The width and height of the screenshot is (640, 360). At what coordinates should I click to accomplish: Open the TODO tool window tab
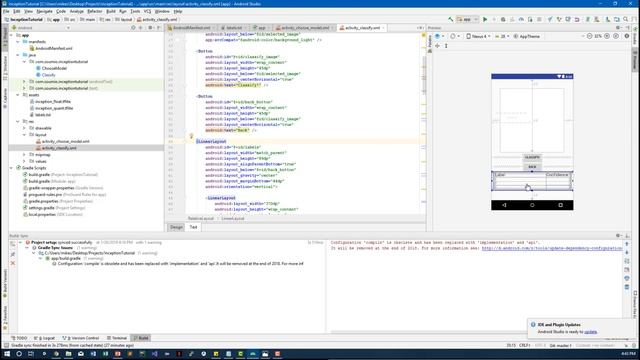[x=19, y=338]
